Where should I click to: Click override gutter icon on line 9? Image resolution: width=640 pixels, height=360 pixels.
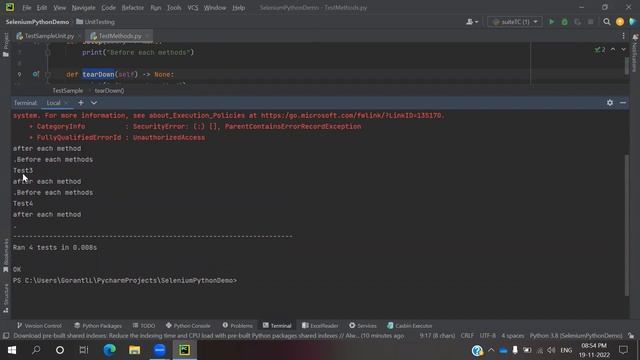[x=36, y=74]
